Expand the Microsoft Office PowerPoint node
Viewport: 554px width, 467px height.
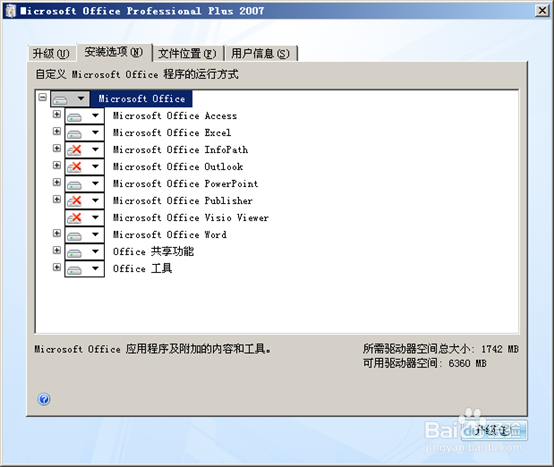tap(57, 182)
